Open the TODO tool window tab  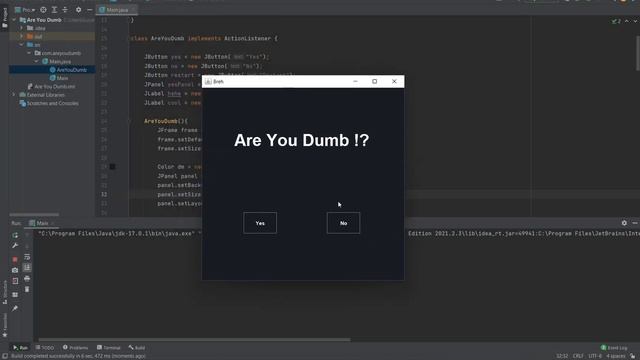45,348
